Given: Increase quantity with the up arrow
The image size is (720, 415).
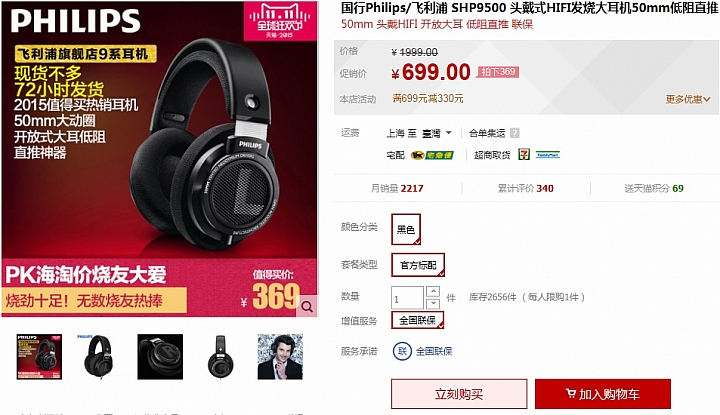Looking at the screenshot, I should pos(433,292).
